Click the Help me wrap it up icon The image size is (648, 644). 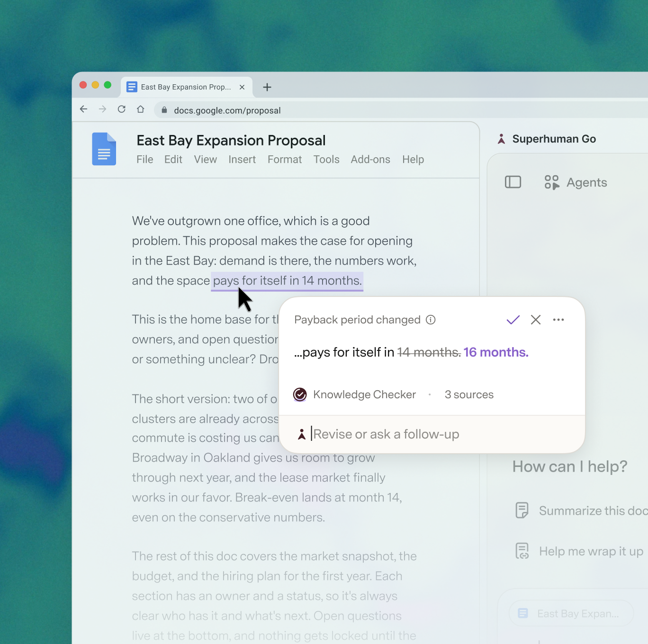click(522, 551)
